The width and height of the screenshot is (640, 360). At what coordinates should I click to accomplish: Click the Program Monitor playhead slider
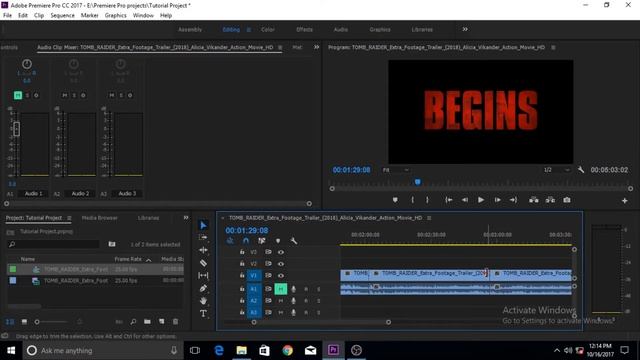[418, 182]
